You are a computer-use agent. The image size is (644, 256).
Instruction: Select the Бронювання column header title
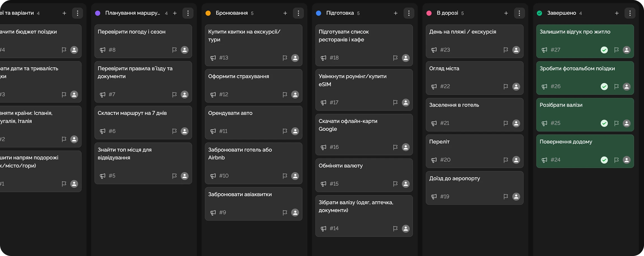tap(231, 13)
